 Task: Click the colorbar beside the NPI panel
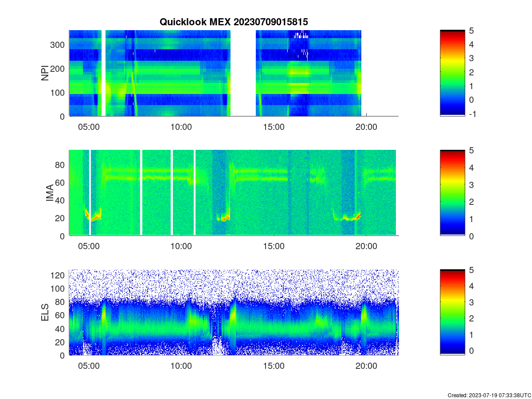coord(453,73)
